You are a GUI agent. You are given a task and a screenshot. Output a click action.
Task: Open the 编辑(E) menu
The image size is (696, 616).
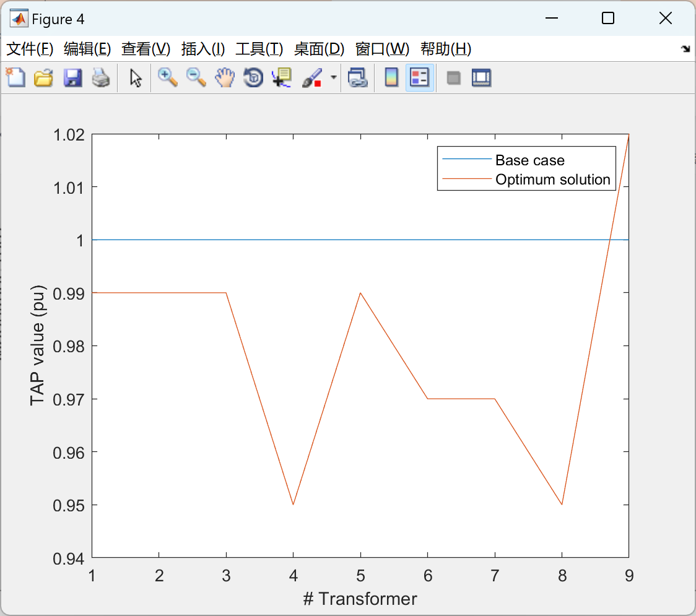point(87,49)
